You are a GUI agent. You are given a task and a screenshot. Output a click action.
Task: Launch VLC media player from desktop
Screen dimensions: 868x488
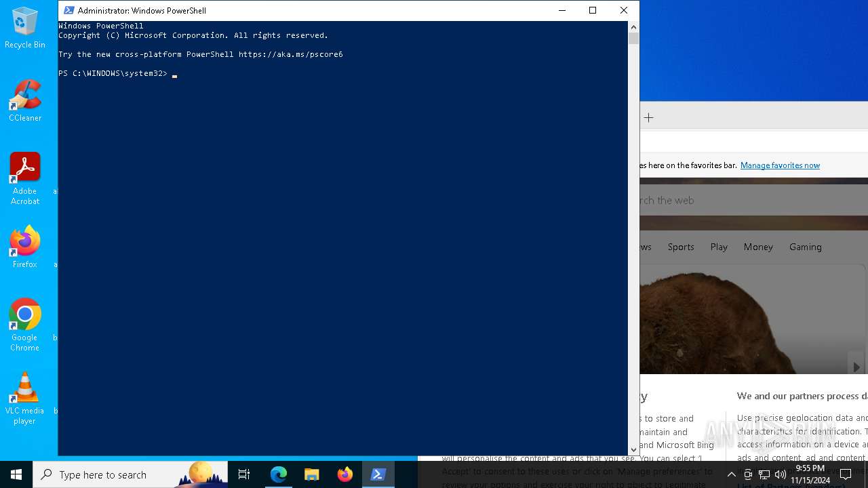pos(25,399)
